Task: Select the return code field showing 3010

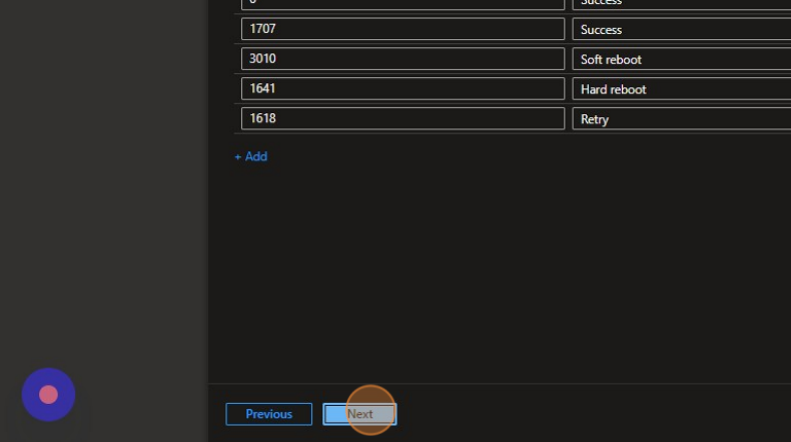Action: pos(402,59)
